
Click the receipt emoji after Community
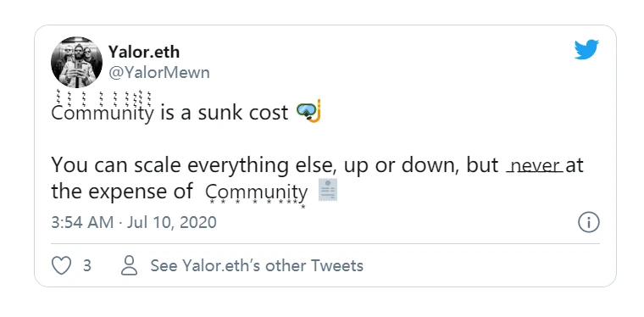328,190
